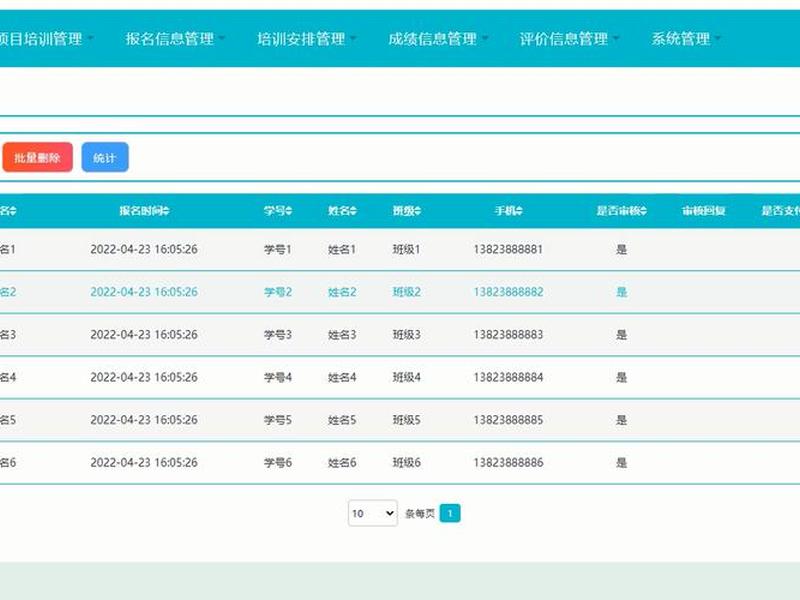
Task: Open the 报名信息管理 menu
Action: click(175, 39)
